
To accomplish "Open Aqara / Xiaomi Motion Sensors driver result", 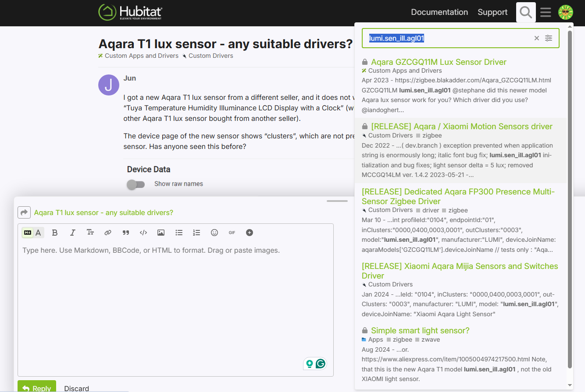I will pyautogui.click(x=462, y=127).
